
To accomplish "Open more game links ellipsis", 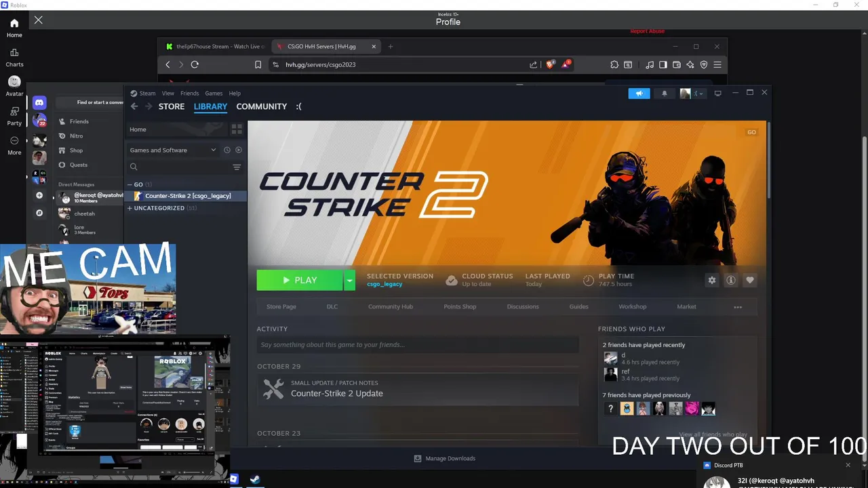I will tap(738, 307).
